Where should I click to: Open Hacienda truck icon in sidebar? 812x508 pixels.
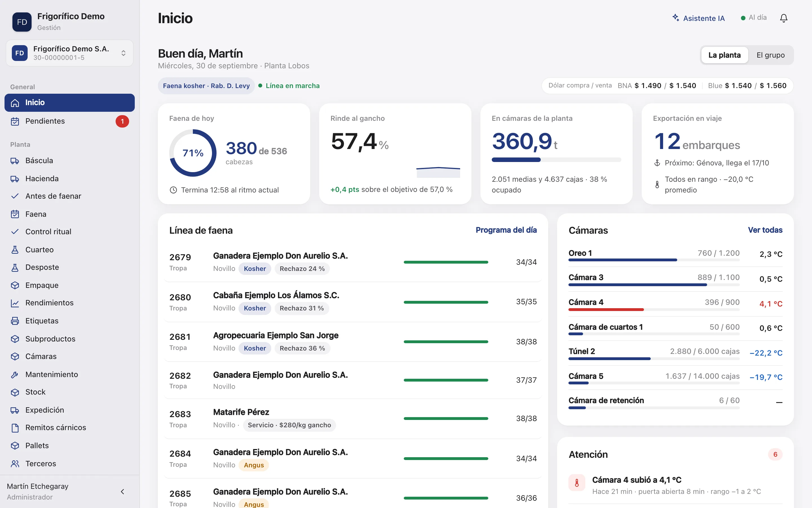[x=15, y=179]
